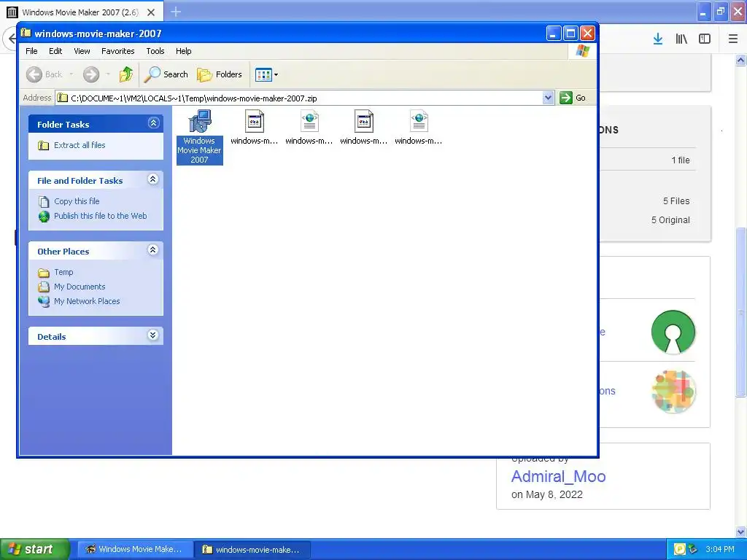Open the Views dropdown in the toolbar
Image resolution: width=747 pixels, height=560 pixels.
point(266,74)
